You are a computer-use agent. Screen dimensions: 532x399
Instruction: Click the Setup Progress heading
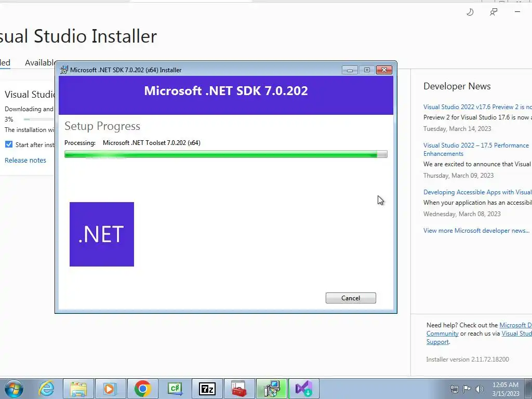[x=102, y=126]
